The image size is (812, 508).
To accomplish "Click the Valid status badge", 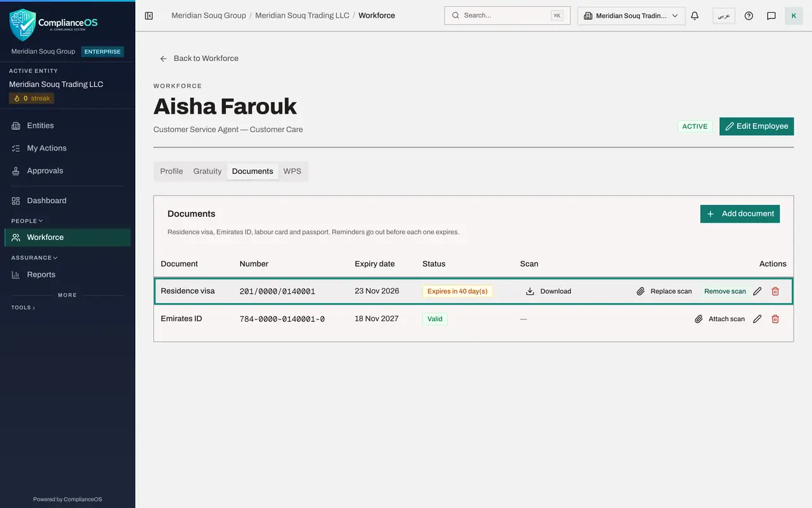I will pos(435,319).
